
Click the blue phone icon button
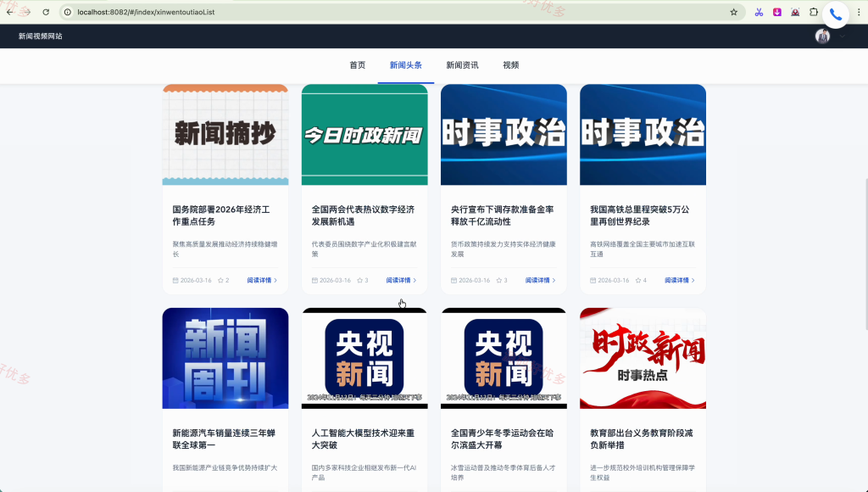836,14
